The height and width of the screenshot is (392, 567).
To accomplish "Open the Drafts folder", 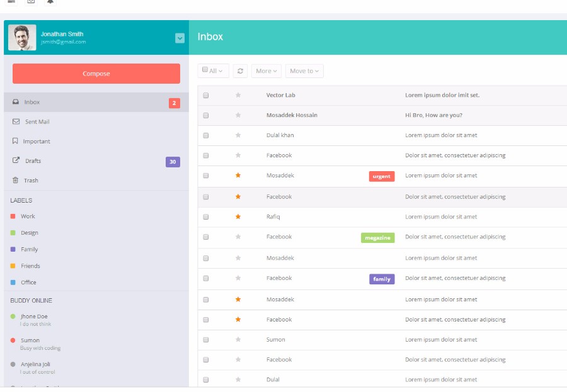I will coord(96,161).
